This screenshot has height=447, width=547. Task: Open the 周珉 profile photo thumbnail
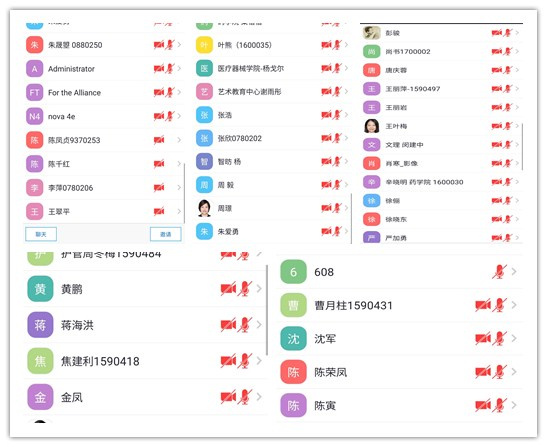[x=204, y=208]
